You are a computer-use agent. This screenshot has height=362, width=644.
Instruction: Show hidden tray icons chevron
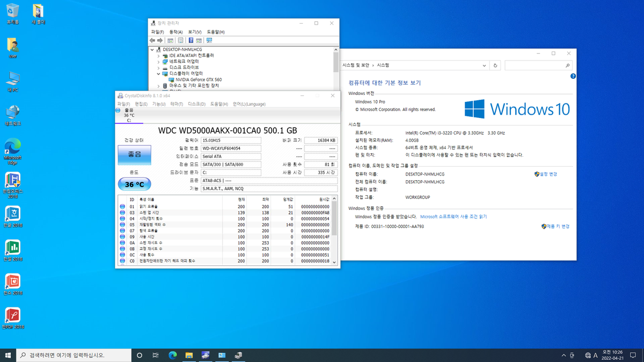563,355
